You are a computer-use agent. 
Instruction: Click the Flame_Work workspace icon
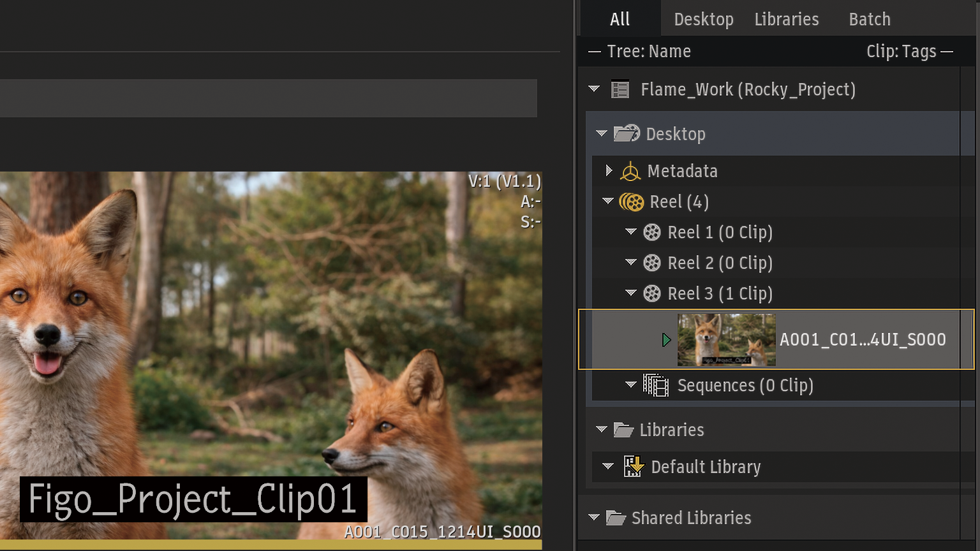620,89
